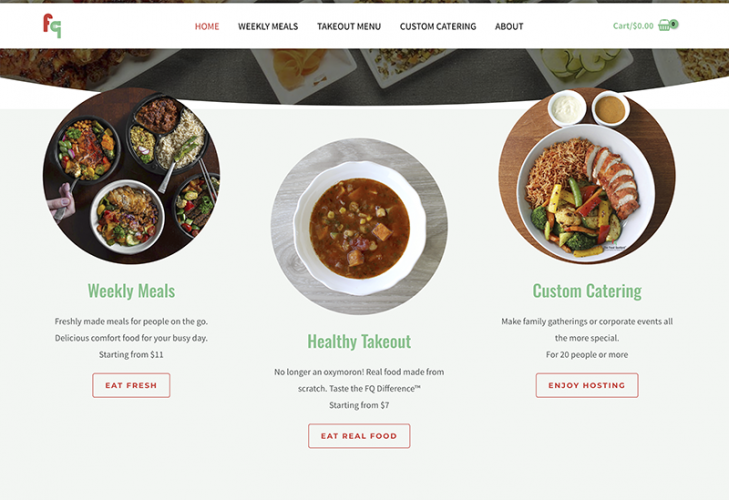Image resolution: width=729 pixels, height=500 pixels.
Task: Open the HOME menu item
Action: click(x=207, y=27)
